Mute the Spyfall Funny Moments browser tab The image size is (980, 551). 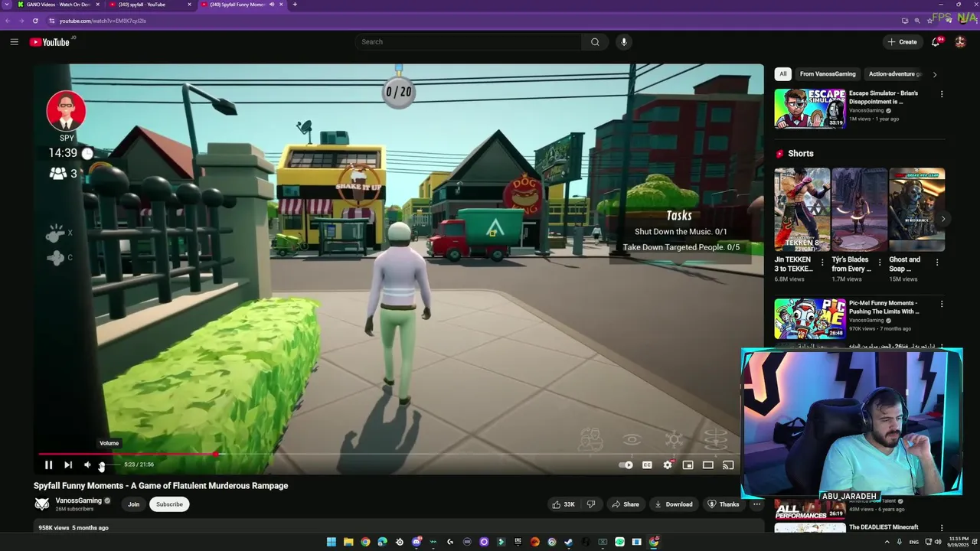272,5
